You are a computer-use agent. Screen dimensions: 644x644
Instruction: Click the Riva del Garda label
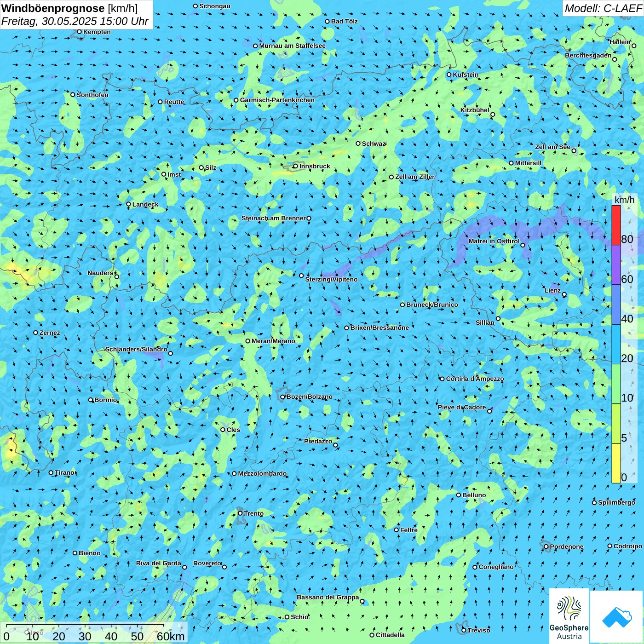coord(159,563)
